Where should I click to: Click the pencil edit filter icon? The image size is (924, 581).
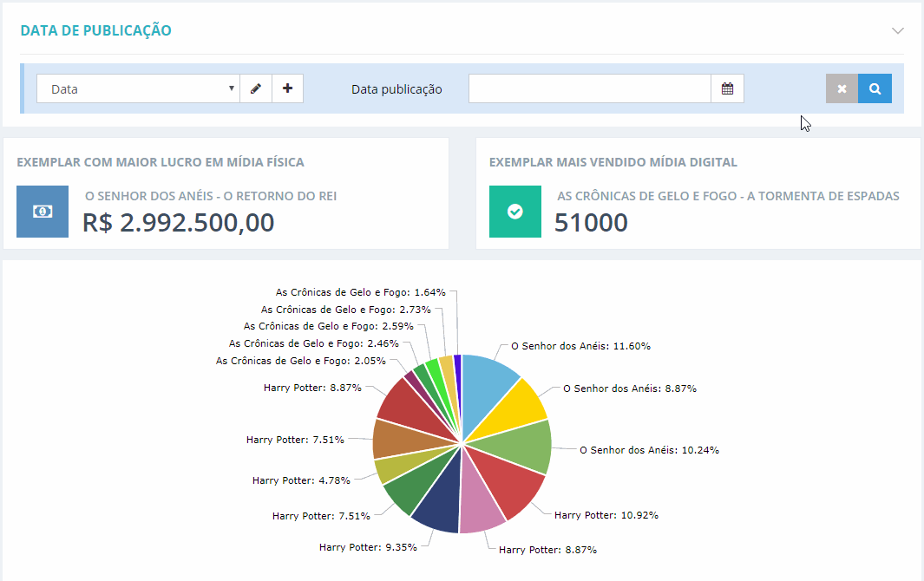pyautogui.click(x=256, y=88)
